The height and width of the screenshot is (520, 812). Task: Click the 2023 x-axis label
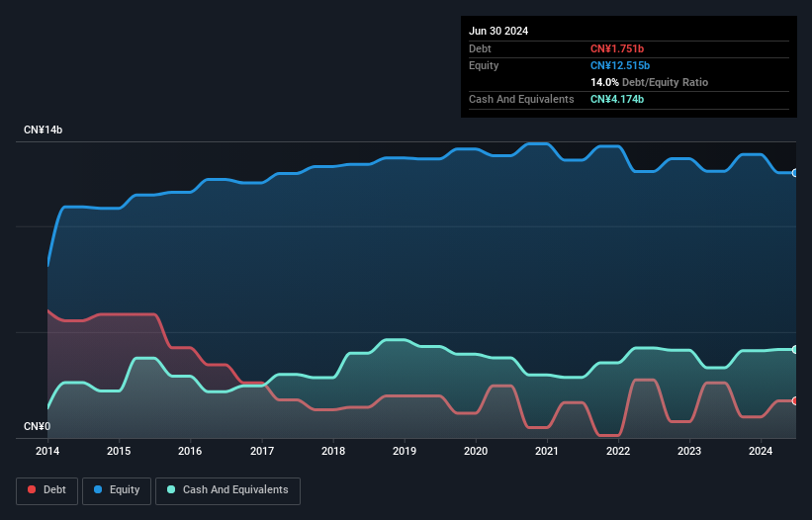coord(689,451)
